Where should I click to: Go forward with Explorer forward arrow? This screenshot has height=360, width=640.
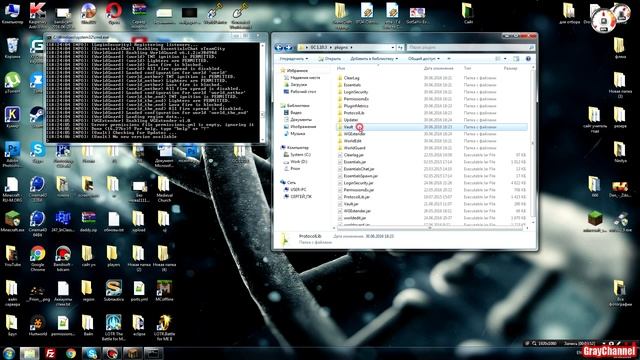[x=288, y=47]
